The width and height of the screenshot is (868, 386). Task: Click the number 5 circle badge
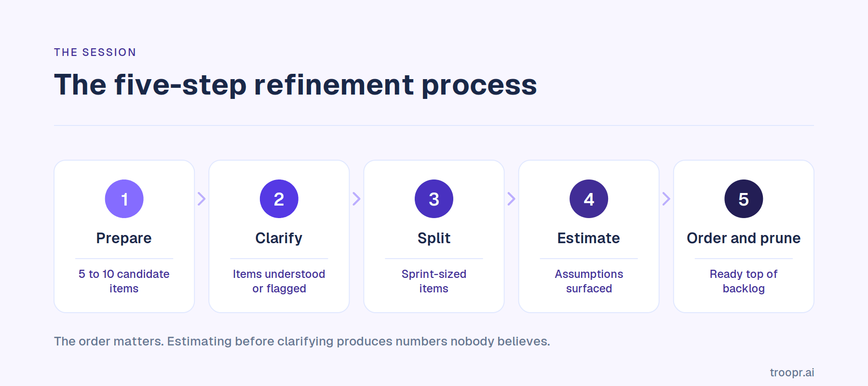(x=744, y=199)
